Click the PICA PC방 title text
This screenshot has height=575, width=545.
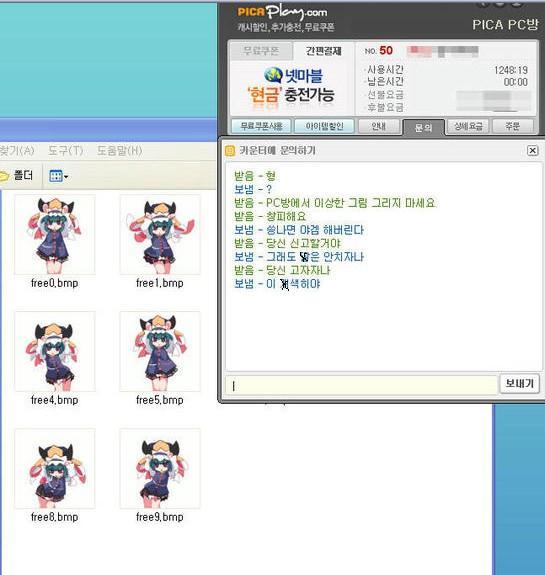point(505,25)
